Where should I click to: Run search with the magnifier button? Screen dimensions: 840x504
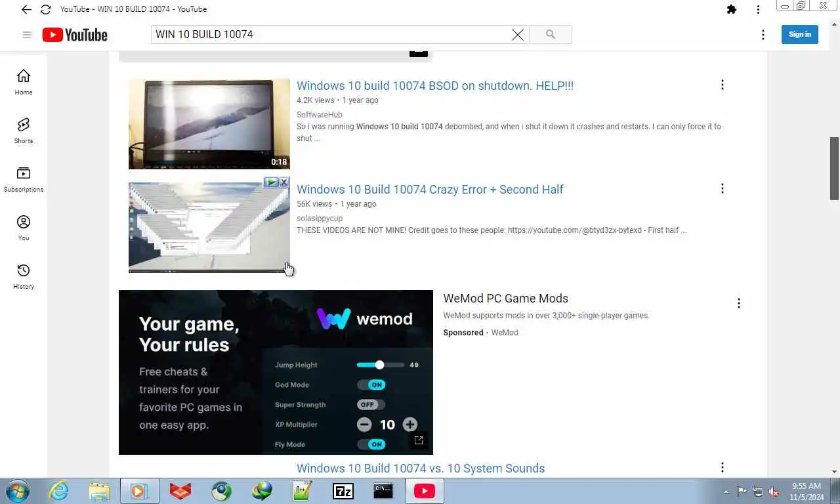tap(551, 34)
